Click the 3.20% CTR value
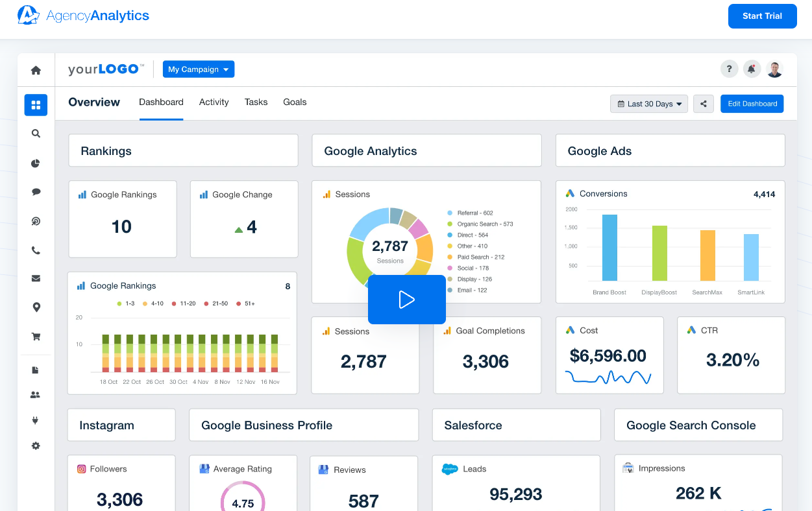The height and width of the screenshot is (511, 812). pos(733,361)
